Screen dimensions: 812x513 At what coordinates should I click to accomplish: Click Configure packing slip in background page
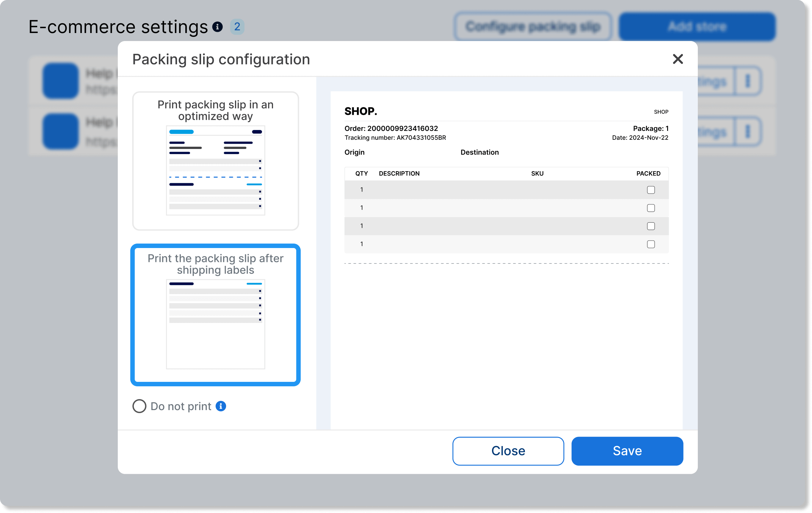(533, 27)
